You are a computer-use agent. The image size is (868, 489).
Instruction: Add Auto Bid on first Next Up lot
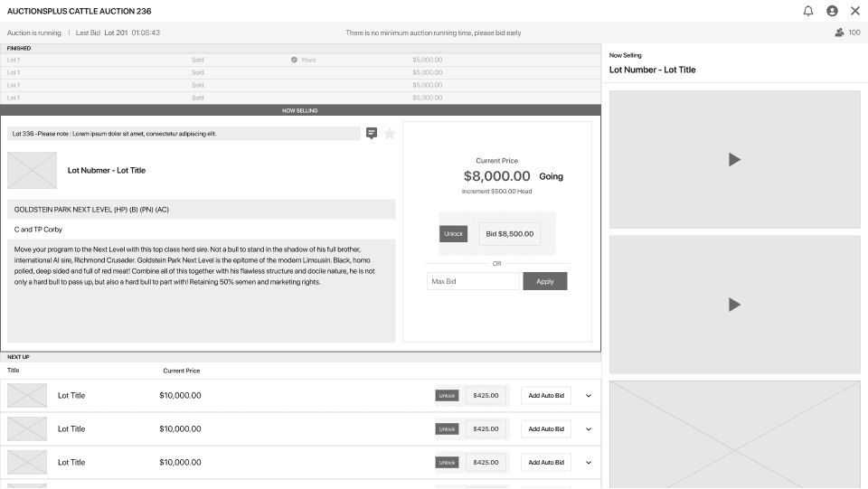tap(546, 396)
